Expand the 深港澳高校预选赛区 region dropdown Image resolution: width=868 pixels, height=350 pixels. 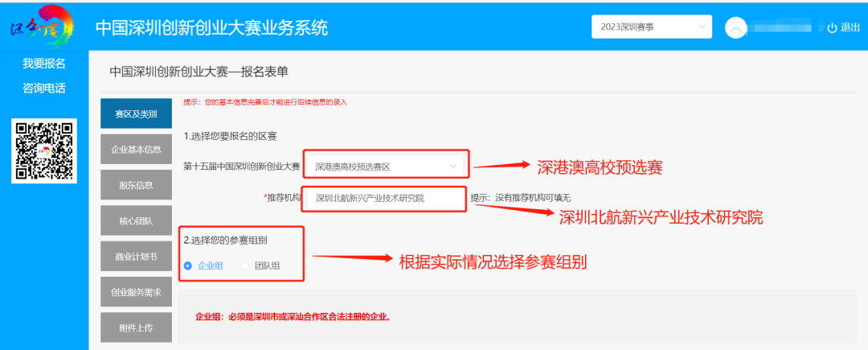[385, 166]
